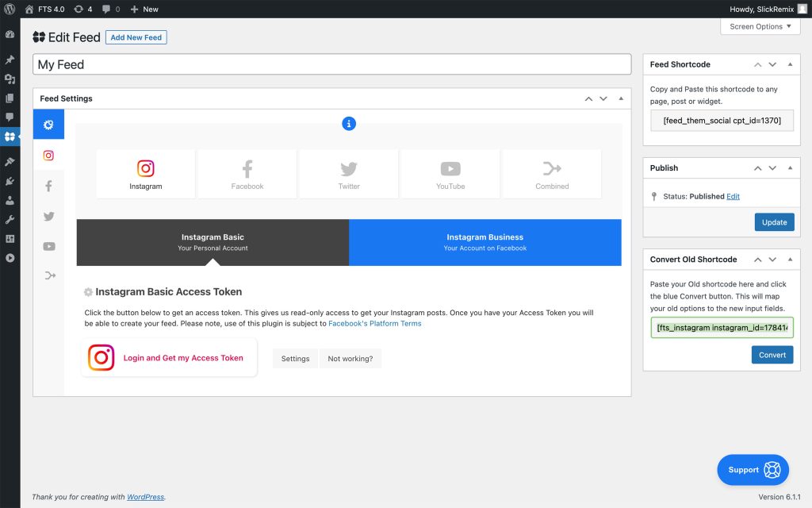Open Posts from the pin icon
The width and height of the screenshot is (812, 508).
point(10,60)
